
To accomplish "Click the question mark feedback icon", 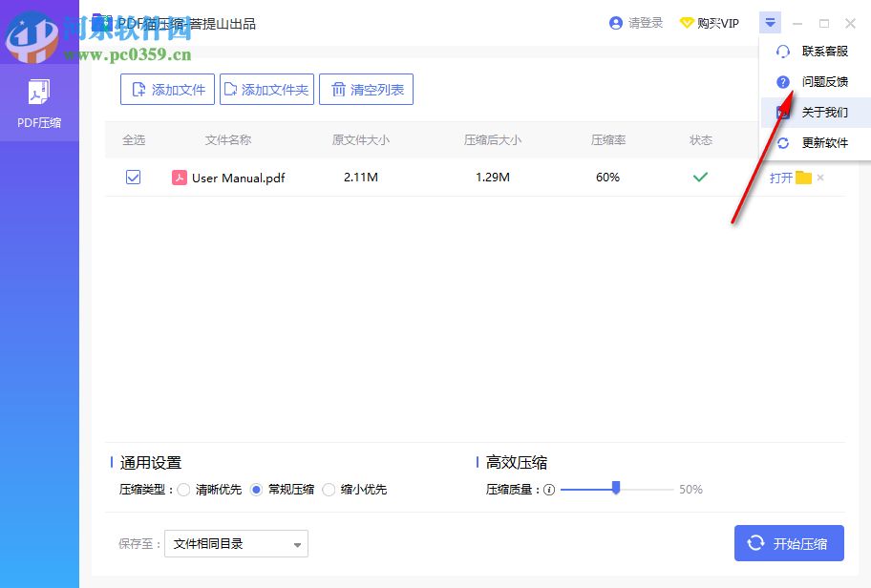I will (782, 82).
